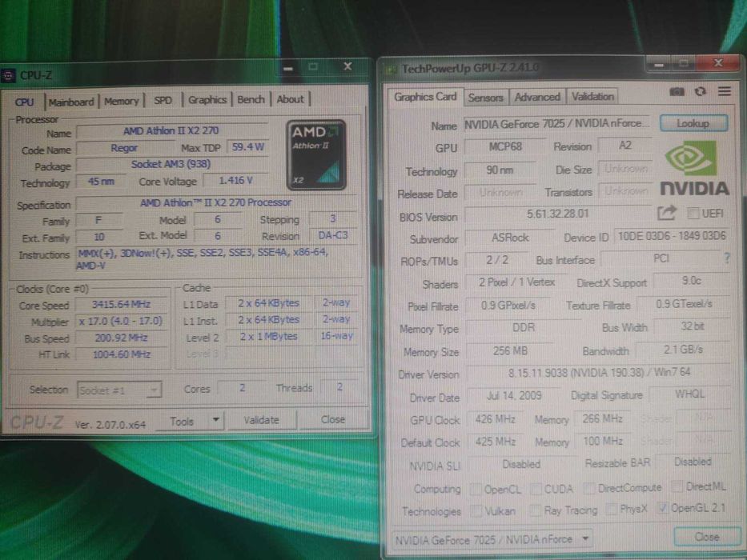Click the Close button in GPU-Z
The image size is (747, 560).
706,537
